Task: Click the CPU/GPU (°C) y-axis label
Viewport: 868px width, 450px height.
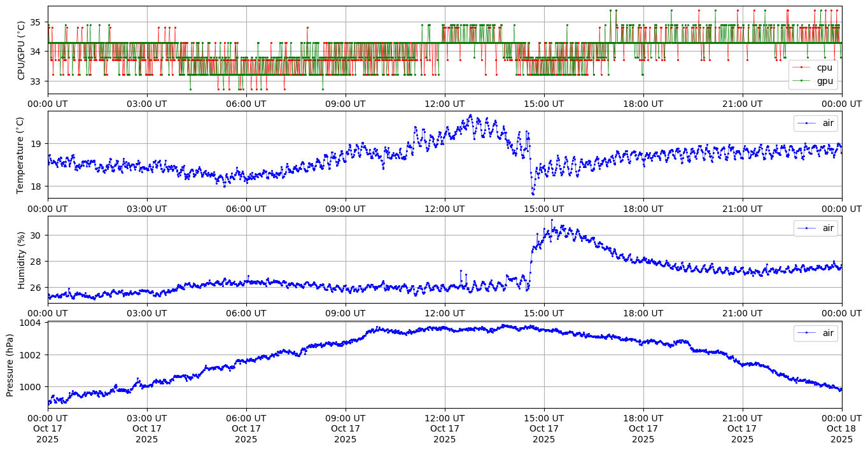Action: click(21, 50)
